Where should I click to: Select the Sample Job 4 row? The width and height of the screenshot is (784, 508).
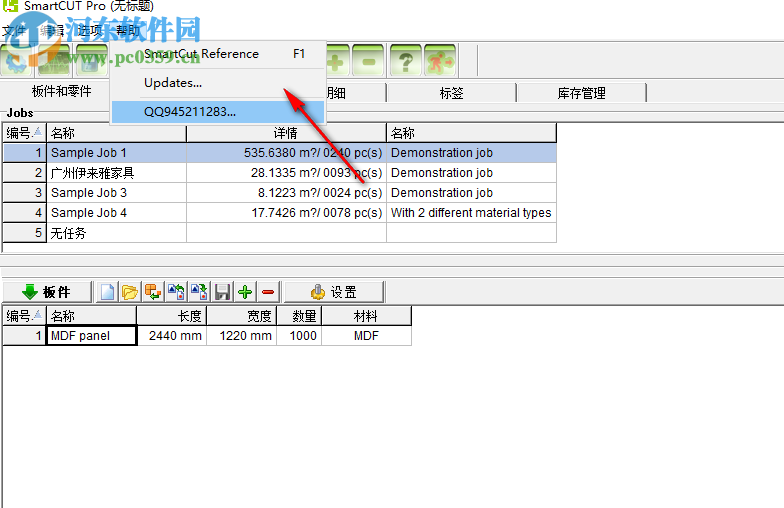[x=280, y=213]
